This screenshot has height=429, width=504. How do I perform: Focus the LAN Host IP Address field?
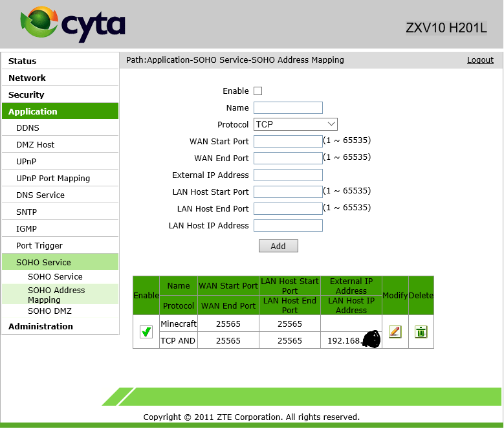tap(288, 226)
